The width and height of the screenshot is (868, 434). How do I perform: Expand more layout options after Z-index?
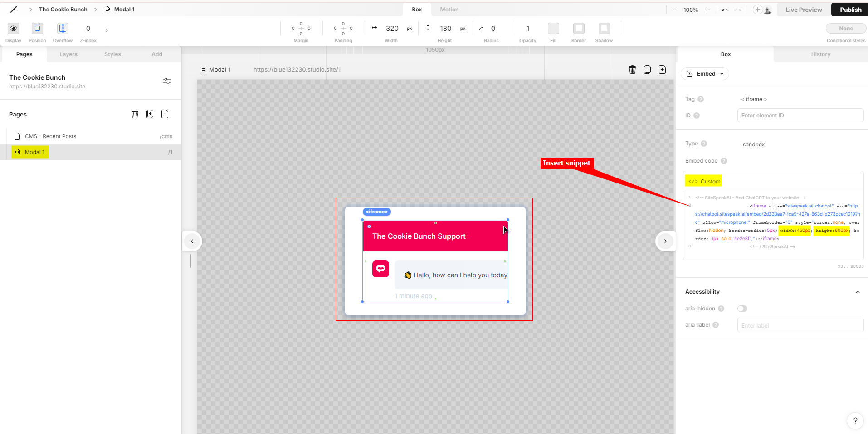point(107,30)
